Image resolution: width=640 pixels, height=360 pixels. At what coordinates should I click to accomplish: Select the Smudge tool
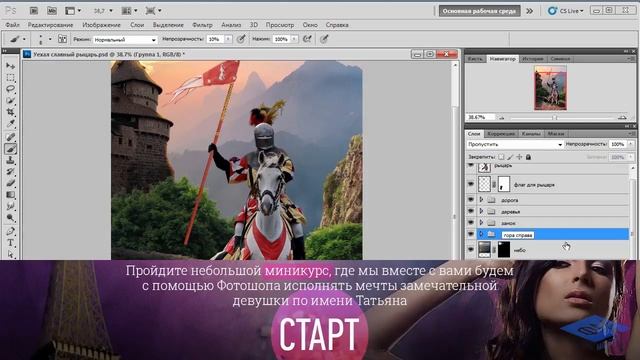11,206
